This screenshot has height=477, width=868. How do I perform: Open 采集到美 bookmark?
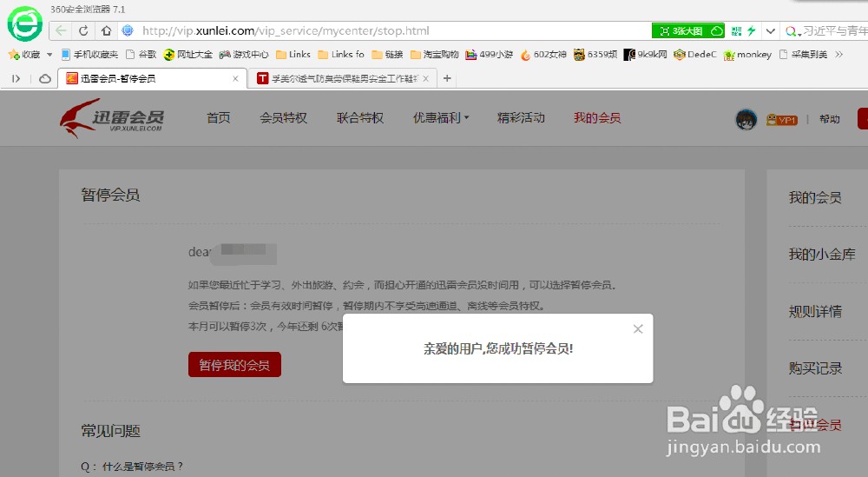click(803, 54)
